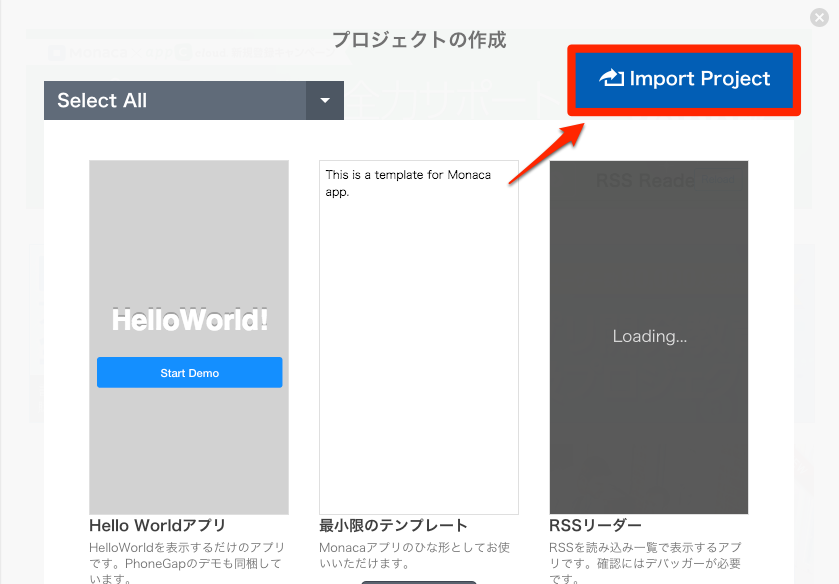Click the プロジェクトの作成 dialog title

pyautogui.click(x=419, y=40)
